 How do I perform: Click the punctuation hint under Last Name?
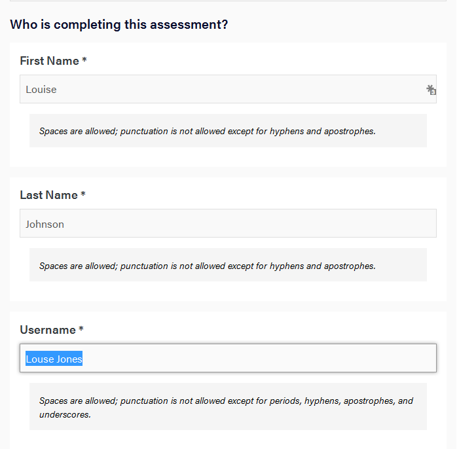point(208,266)
